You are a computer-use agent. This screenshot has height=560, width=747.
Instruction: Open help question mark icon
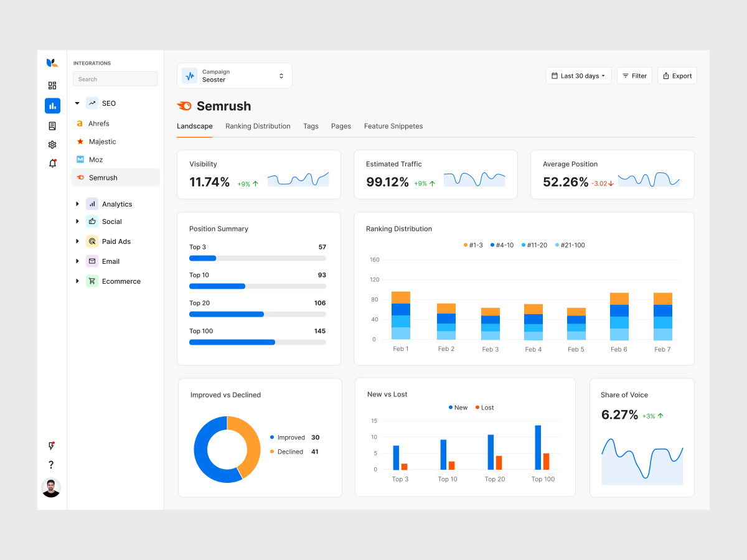[x=52, y=465]
